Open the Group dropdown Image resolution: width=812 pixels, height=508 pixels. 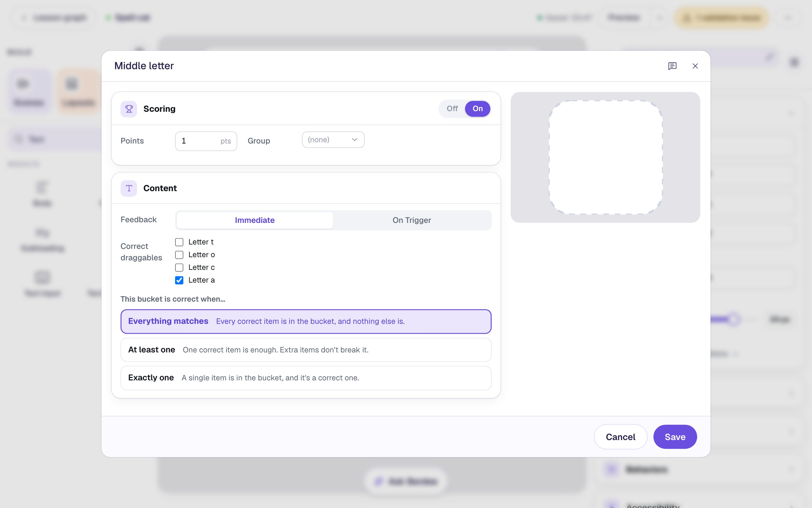(x=333, y=140)
